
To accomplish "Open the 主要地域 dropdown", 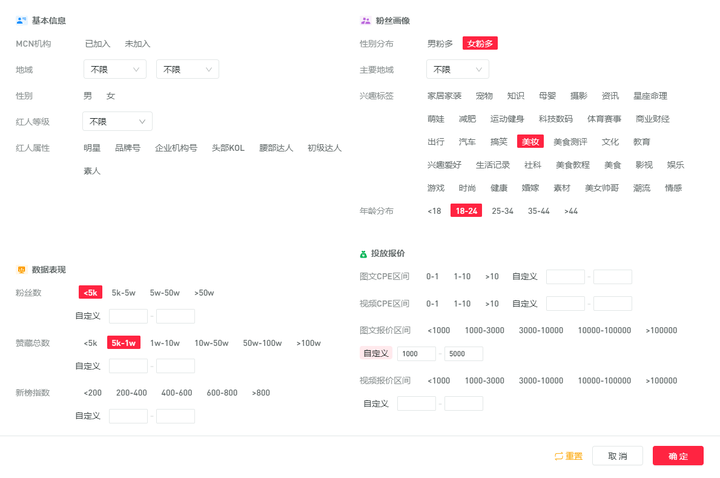I will tap(458, 70).
